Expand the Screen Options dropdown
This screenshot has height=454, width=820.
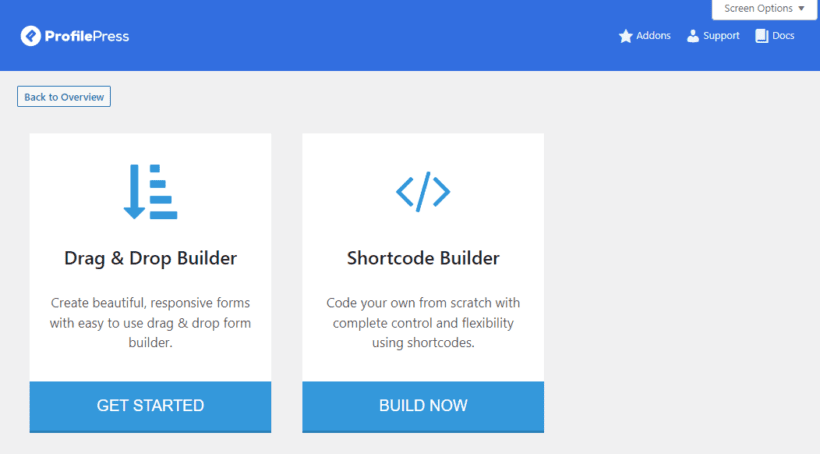click(764, 9)
